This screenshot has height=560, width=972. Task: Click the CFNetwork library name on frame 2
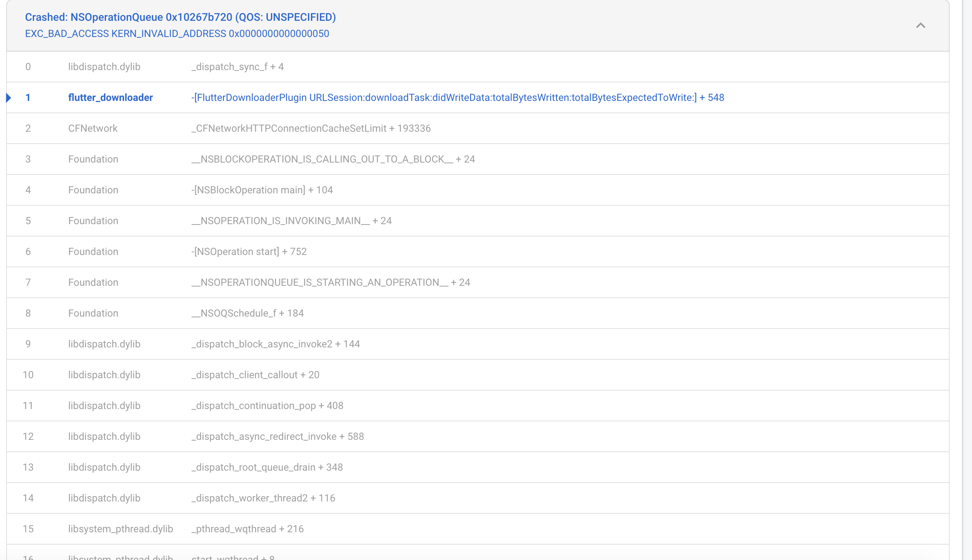92,128
